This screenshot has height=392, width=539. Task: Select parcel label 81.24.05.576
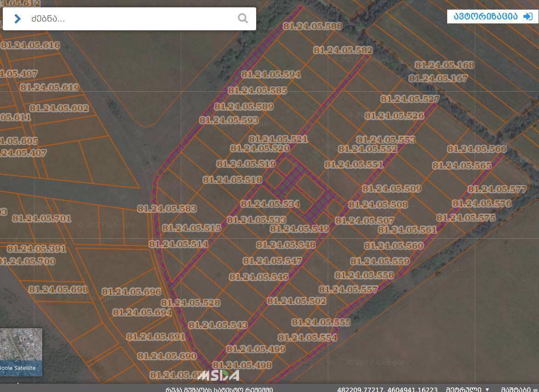[482, 203]
